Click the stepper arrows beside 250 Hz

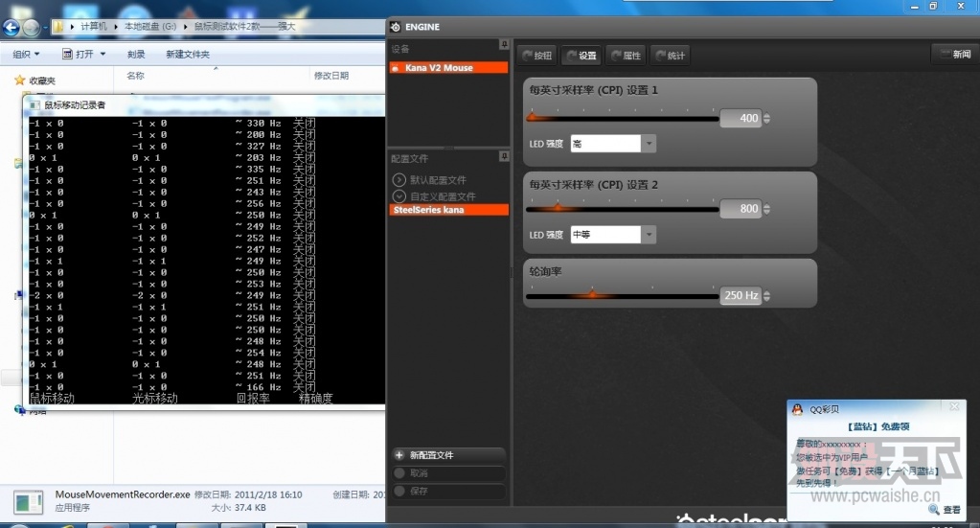767,295
